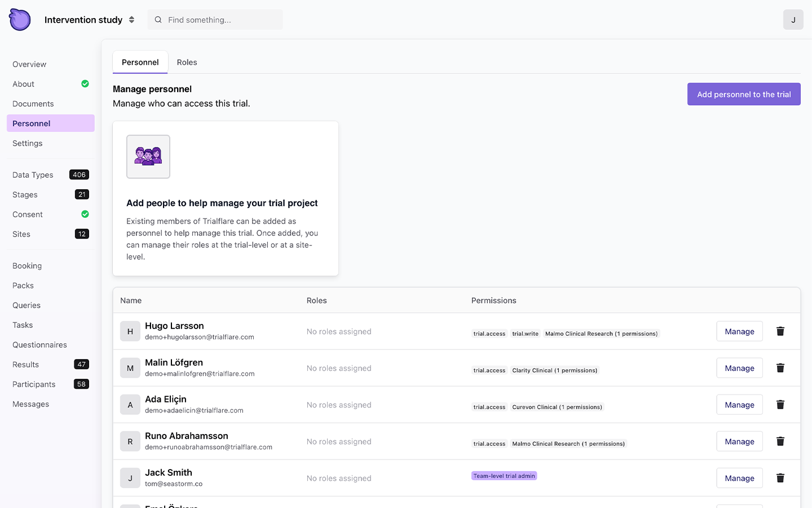Click email demo+adaelicin@trialflare.com
The width and height of the screenshot is (812, 508).
coord(194,410)
